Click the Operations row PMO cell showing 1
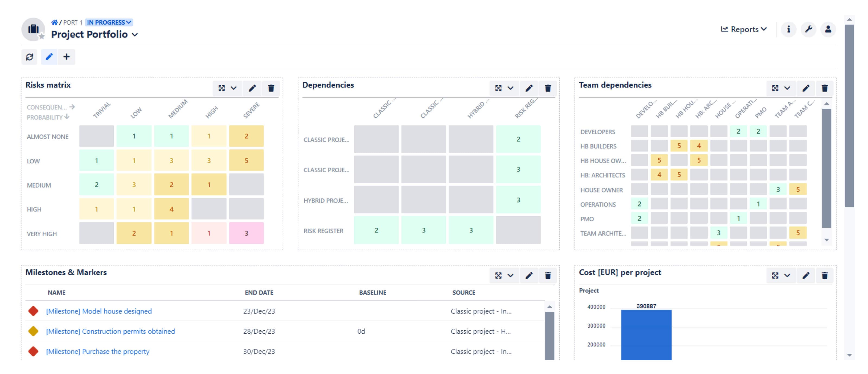 (758, 204)
